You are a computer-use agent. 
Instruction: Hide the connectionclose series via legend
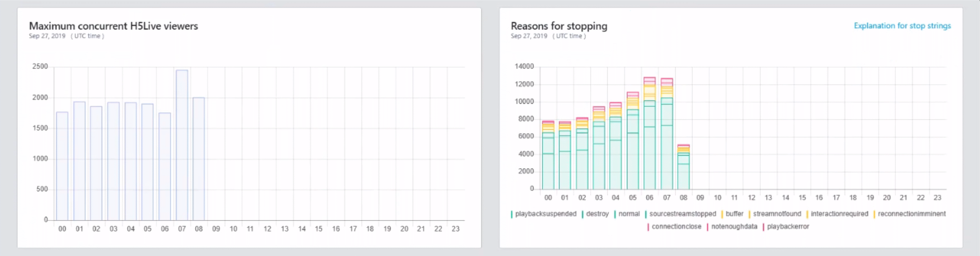pos(676,227)
